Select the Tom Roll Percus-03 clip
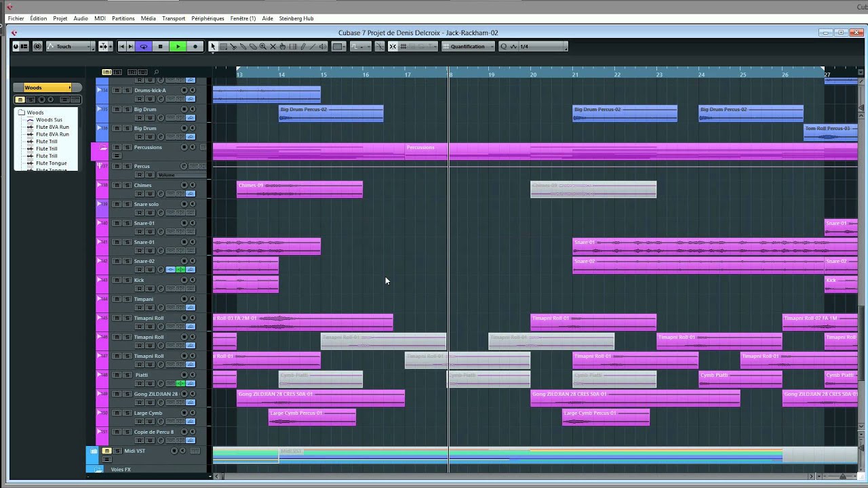 pyautogui.click(x=831, y=132)
